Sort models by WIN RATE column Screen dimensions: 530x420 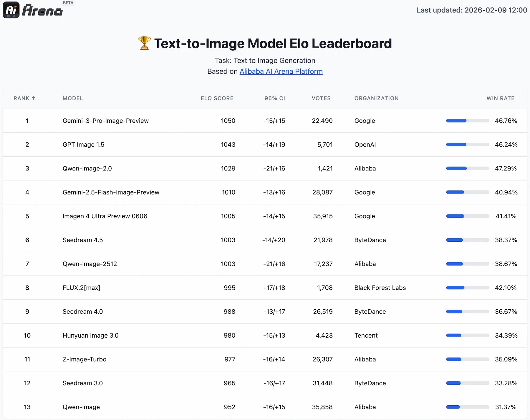tap(500, 98)
